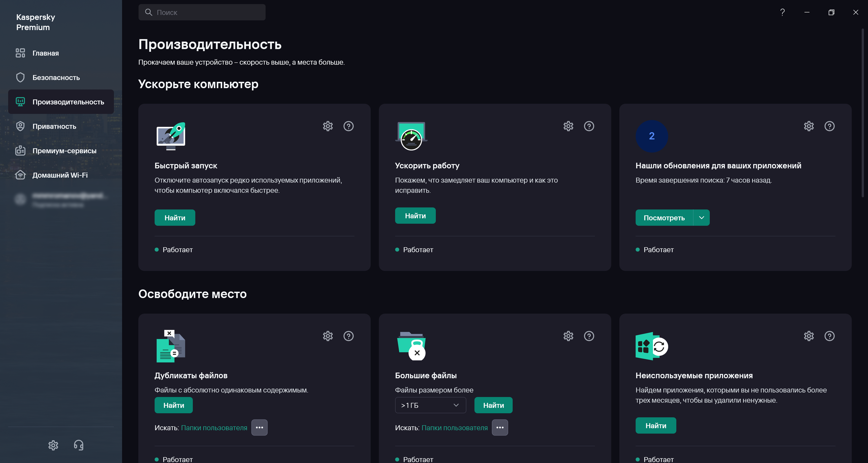Click the question mark help in title bar
Screen dimensions: 868x463
pos(782,12)
